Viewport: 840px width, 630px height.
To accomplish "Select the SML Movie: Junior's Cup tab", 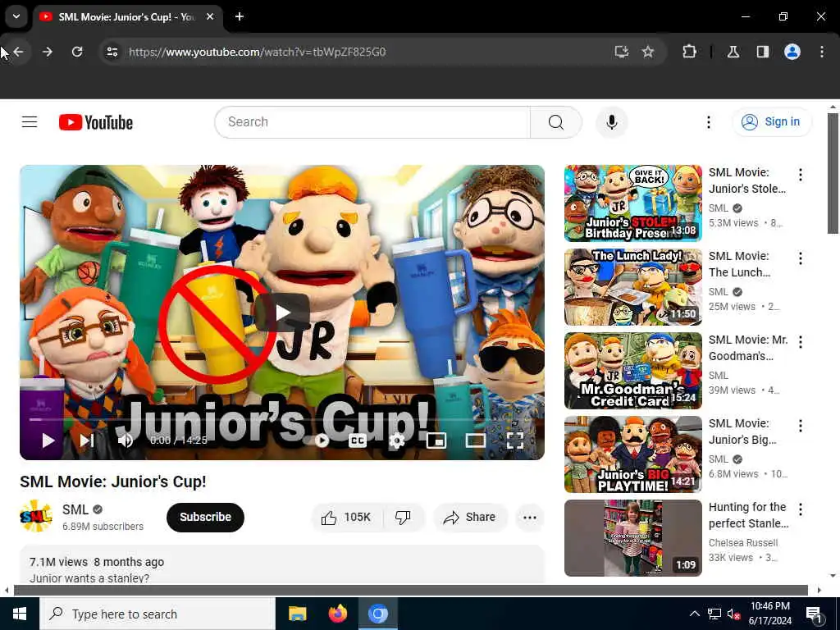I will [x=127, y=17].
